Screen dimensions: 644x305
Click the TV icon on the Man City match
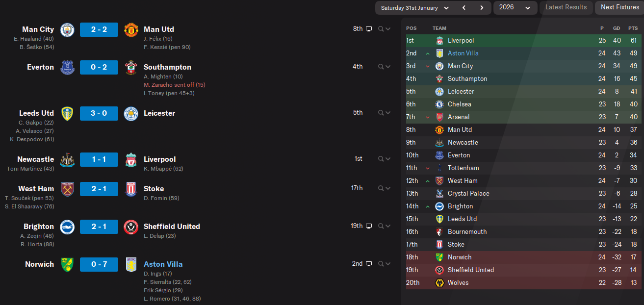click(x=369, y=29)
